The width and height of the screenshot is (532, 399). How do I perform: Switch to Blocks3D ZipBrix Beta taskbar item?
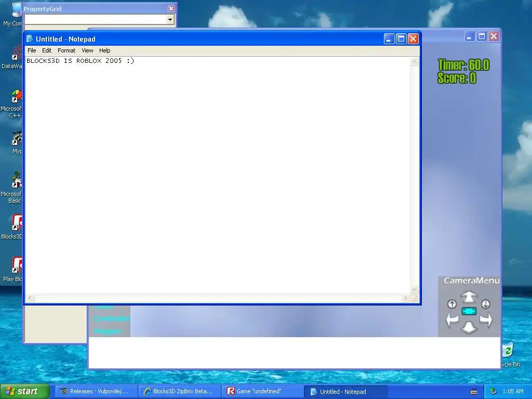pyautogui.click(x=179, y=392)
